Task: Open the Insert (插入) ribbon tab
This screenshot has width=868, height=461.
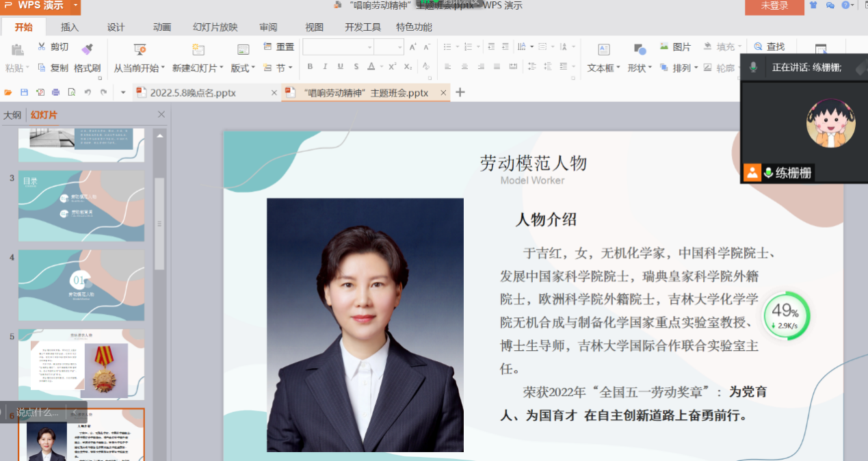Action: pyautogui.click(x=70, y=27)
